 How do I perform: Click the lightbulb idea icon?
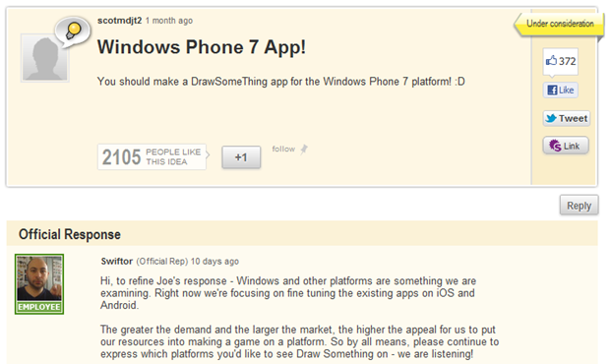click(73, 31)
